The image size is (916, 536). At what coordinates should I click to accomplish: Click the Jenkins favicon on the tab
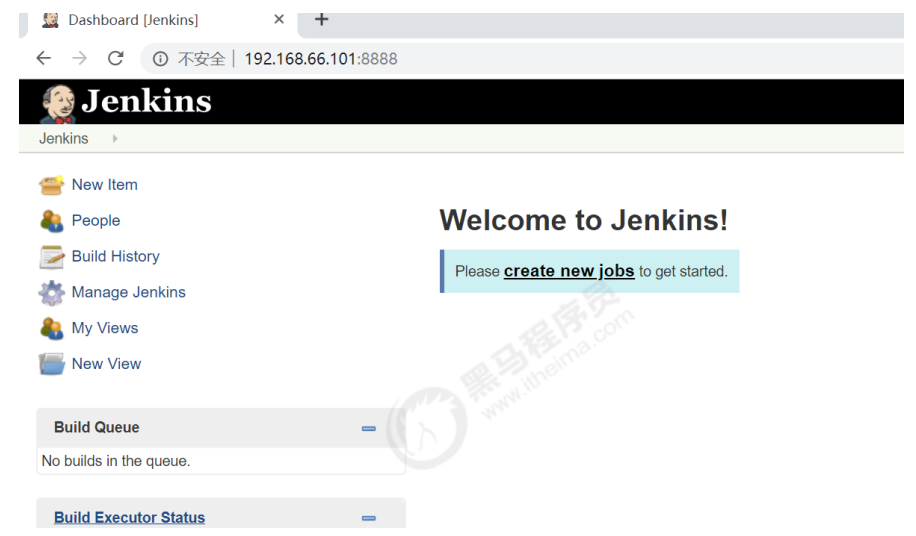(51, 20)
